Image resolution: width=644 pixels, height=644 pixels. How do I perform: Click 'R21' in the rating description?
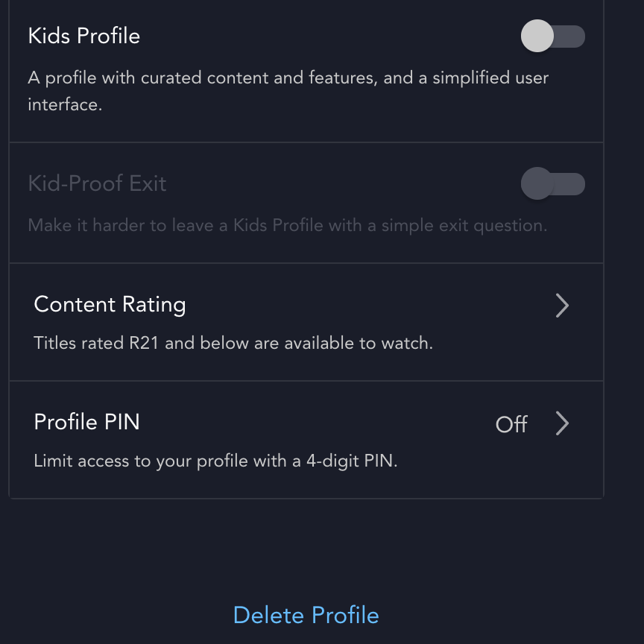point(142,344)
